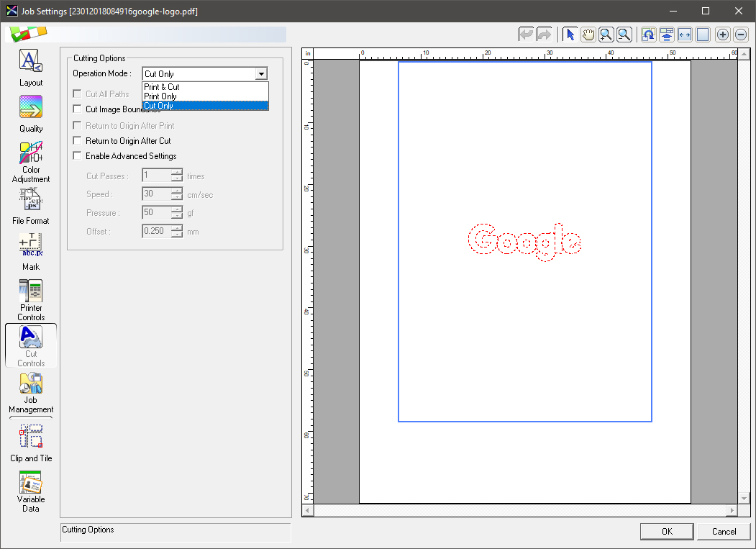Toggle Return to Origin After Print checkbox
The width and height of the screenshot is (756, 549).
[x=77, y=125]
